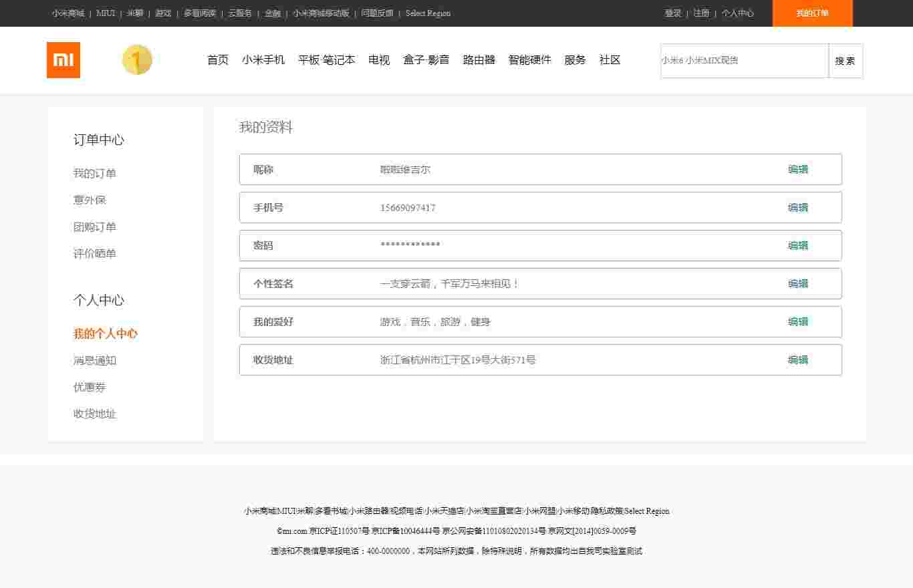Screen dimensions: 913x588
Task: Open 路由器 navigation item
Action: tap(479, 60)
